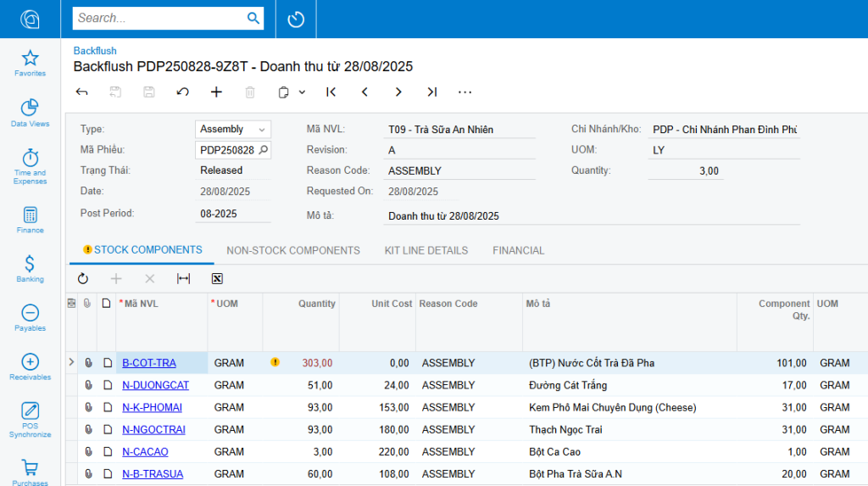Screen dimensions: 868x486
Task: Open the Finance workspace
Action: pos(30,220)
